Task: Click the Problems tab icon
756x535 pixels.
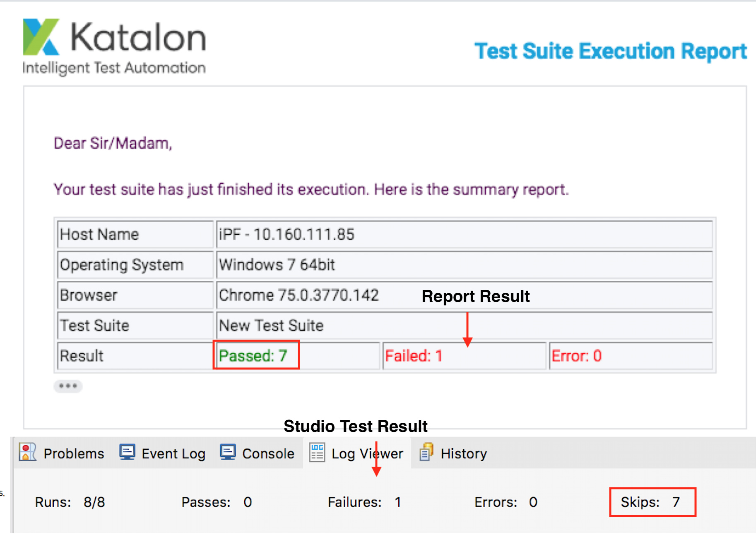Action: pos(28,453)
